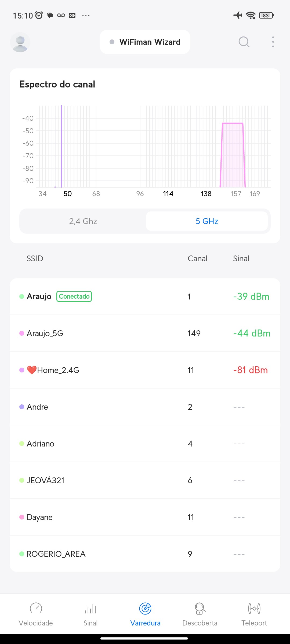The height and width of the screenshot is (644, 290).
Task: Switch spectrum to 2,4 Ghz band
Action: (83, 221)
